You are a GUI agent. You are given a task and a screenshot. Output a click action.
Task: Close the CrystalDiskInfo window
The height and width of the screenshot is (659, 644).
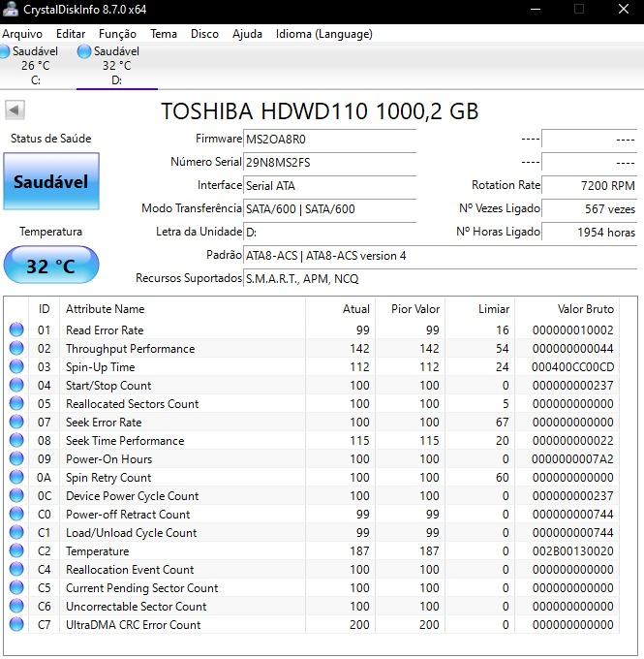point(624,10)
